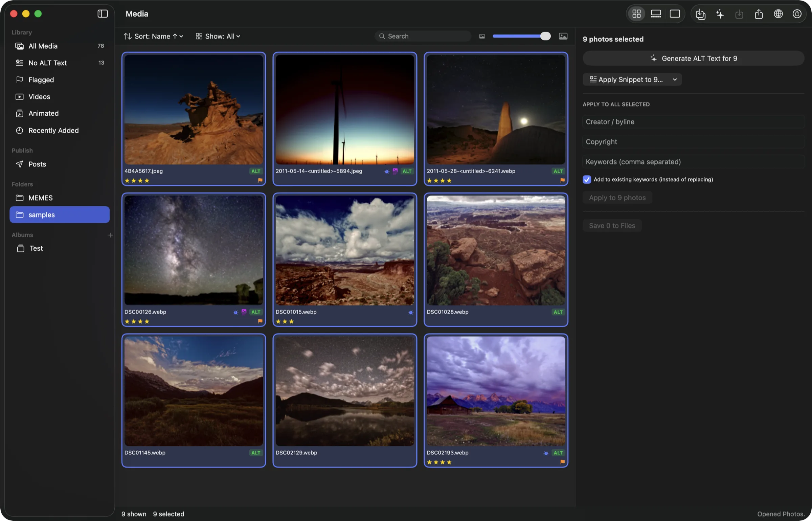Image resolution: width=812 pixels, height=521 pixels.
Task: Click the star rating on 2011-05-28 photo
Action: click(x=439, y=180)
